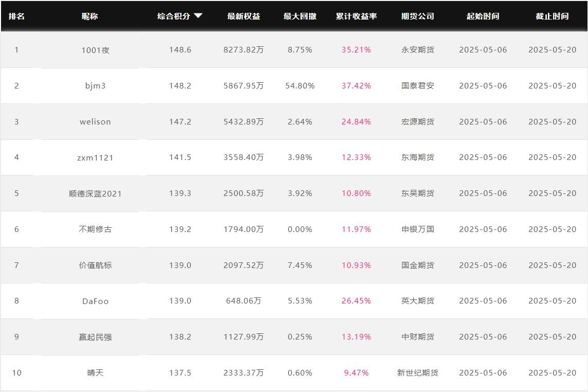Select score value 141.5
The height and width of the screenshot is (392, 588).
pyautogui.click(x=180, y=157)
